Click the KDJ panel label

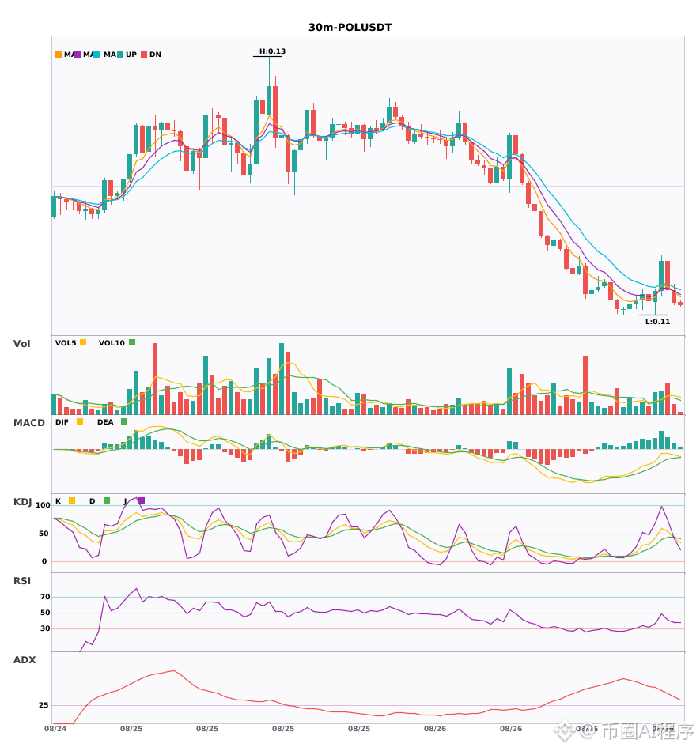pos(22,502)
